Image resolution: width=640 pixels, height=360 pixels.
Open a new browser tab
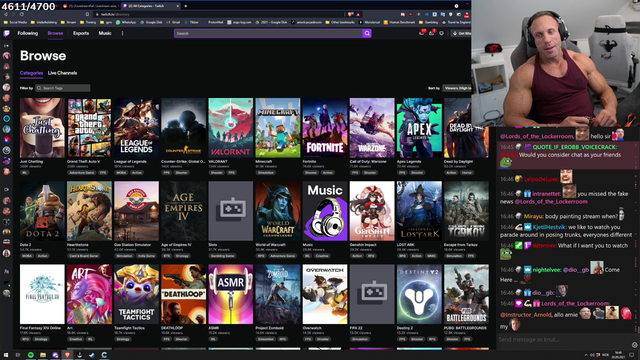(186, 6)
